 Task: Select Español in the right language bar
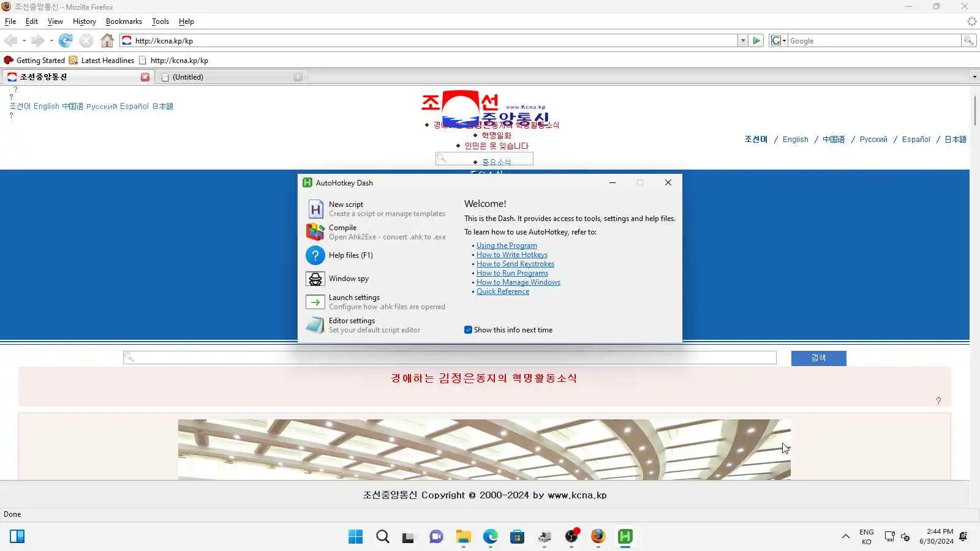916,140
